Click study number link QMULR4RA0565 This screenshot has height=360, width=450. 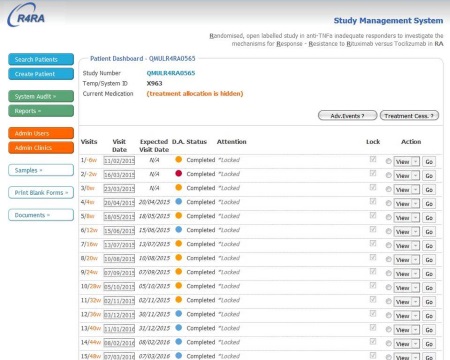click(x=171, y=73)
